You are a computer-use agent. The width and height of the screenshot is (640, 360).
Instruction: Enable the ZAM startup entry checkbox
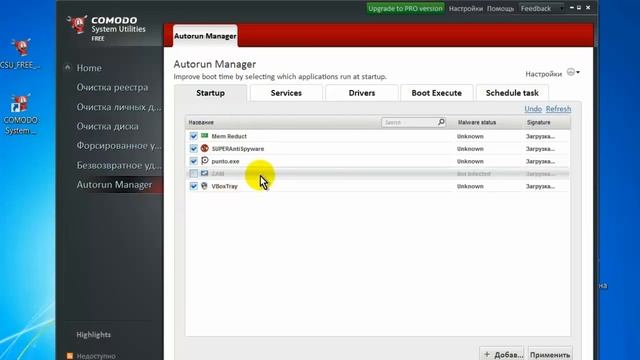[x=193, y=173]
